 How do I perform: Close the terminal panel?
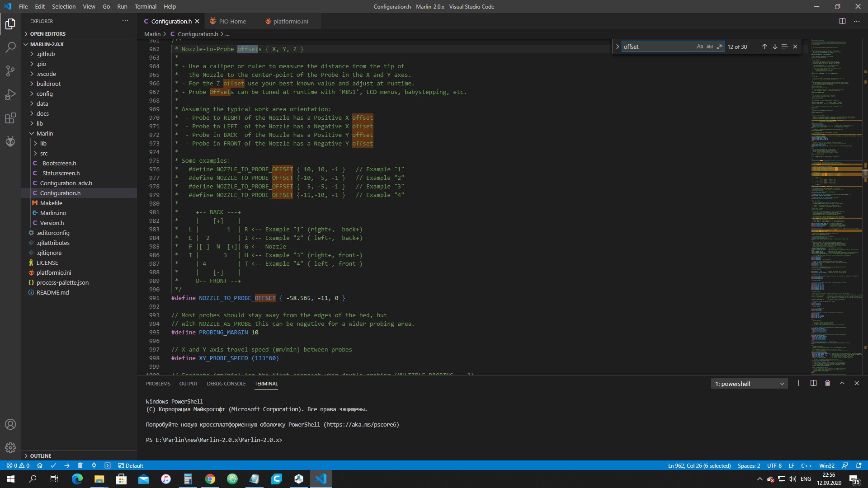click(x=857, y=383)
